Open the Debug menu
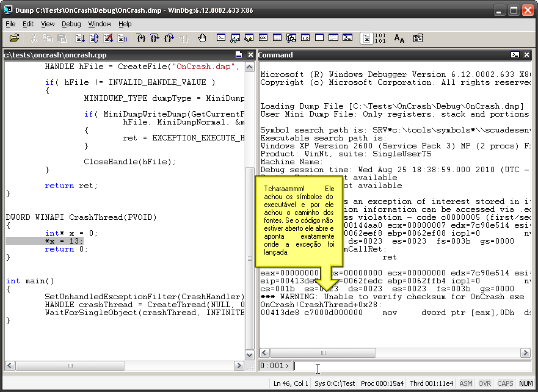The height and width of the screenshot is (392, 538). click(71, 24)
